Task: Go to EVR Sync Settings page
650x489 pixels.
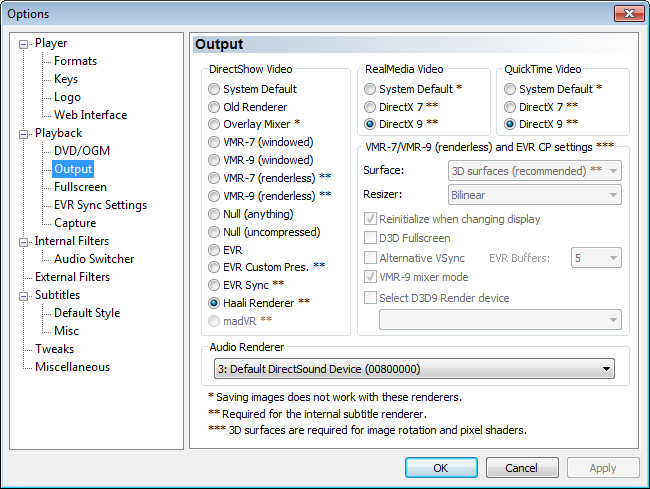Action: 100,205
